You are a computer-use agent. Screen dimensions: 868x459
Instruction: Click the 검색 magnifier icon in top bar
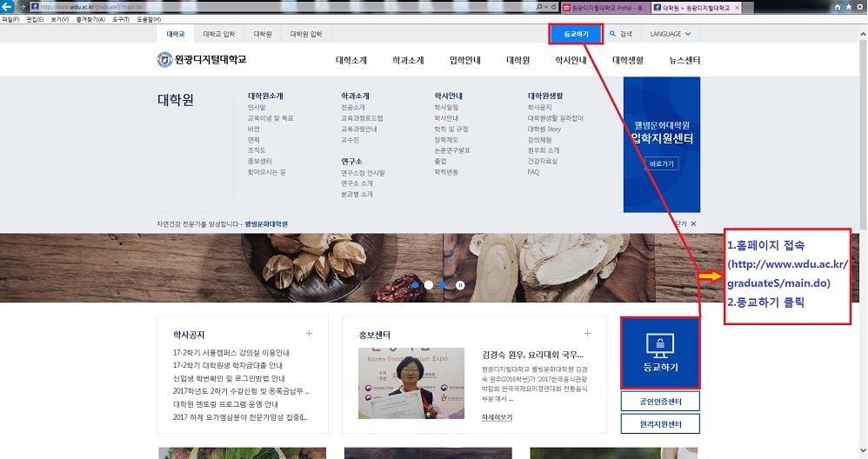613,34
